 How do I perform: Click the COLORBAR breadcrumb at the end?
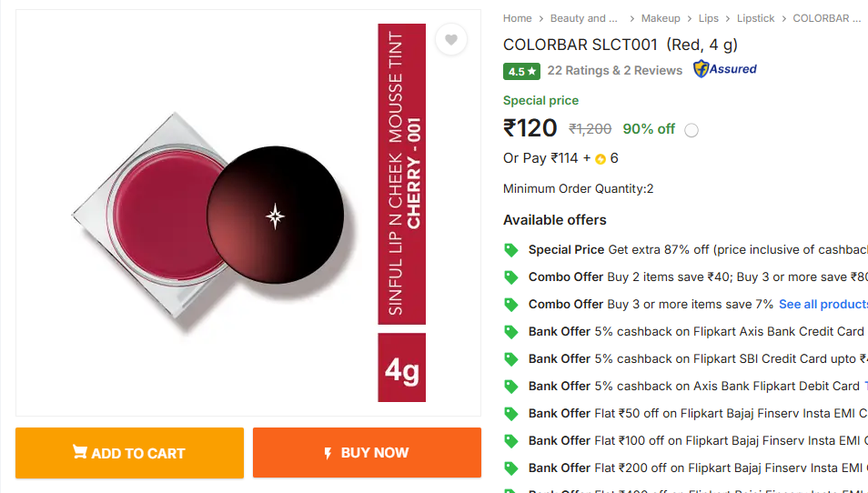[x=826, y=18]
